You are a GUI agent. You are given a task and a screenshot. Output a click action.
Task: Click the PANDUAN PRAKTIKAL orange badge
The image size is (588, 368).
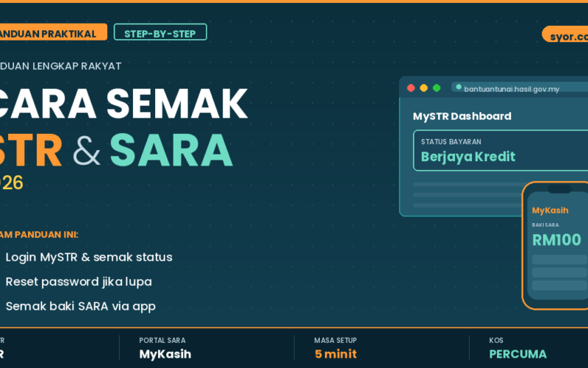click(53, 32)
